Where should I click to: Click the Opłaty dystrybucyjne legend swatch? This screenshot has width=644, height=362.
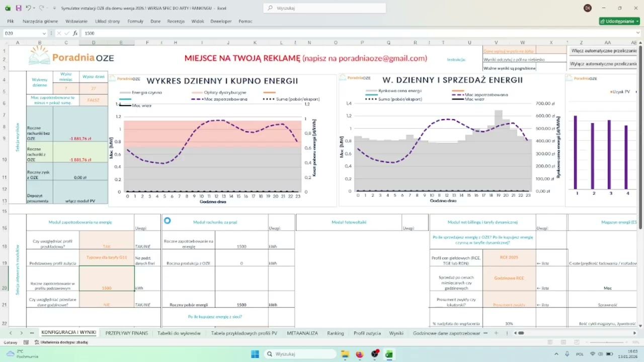click(x=198, y=93)
